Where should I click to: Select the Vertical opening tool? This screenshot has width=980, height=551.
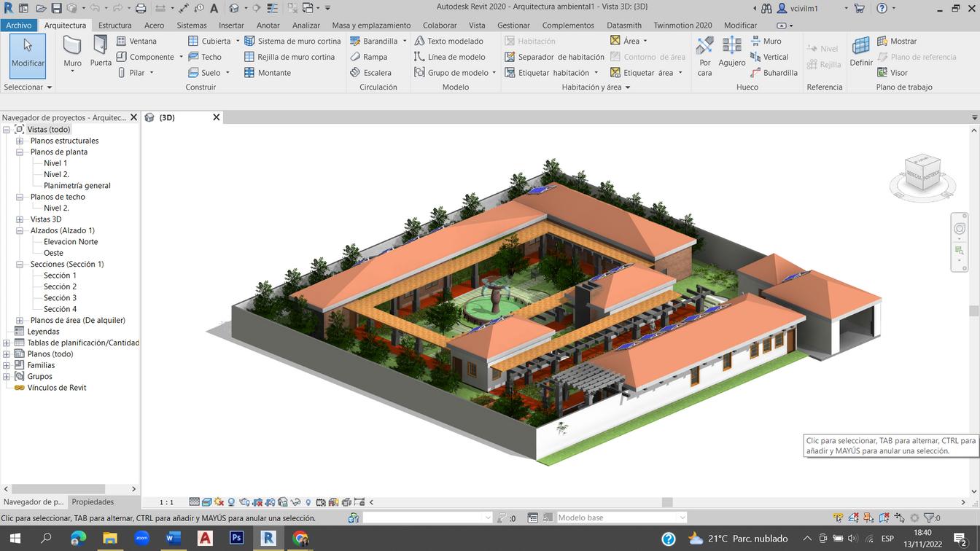769,57
